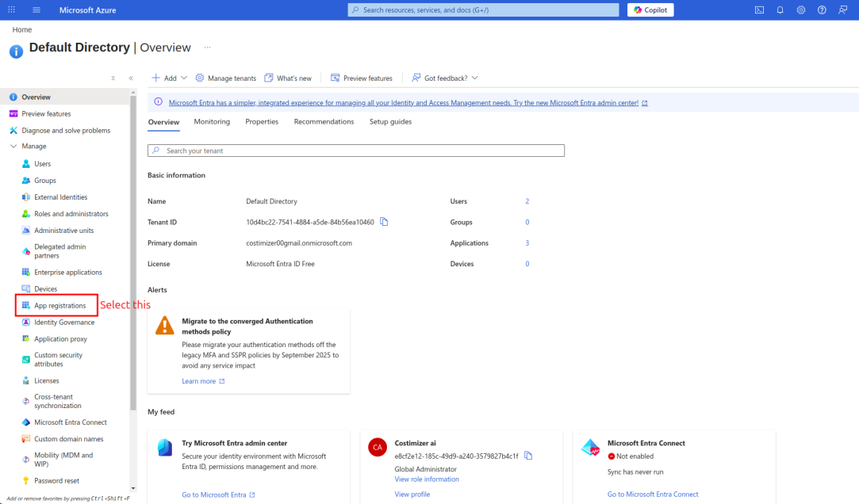859x504 pixels.
Task: Open the ellipsis next to Overview title
Action: coord(208,48)
